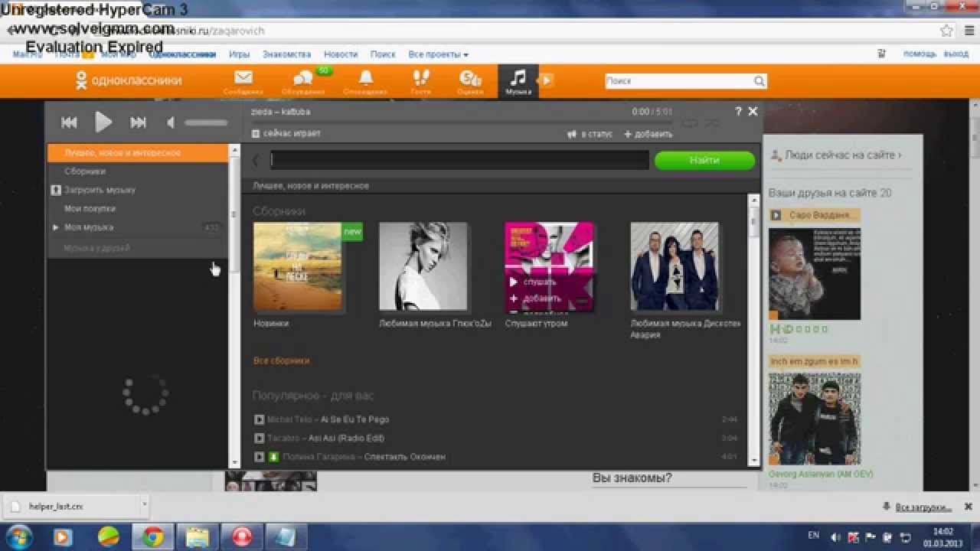980x551 pixels.
Task: Open the Новинки collection cover
Action: point(298,266)
